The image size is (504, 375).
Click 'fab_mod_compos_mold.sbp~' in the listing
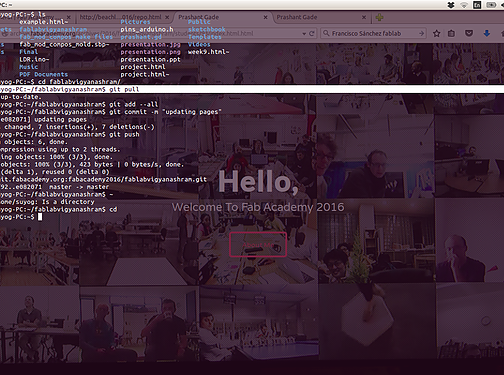click(x=64, y=44)
